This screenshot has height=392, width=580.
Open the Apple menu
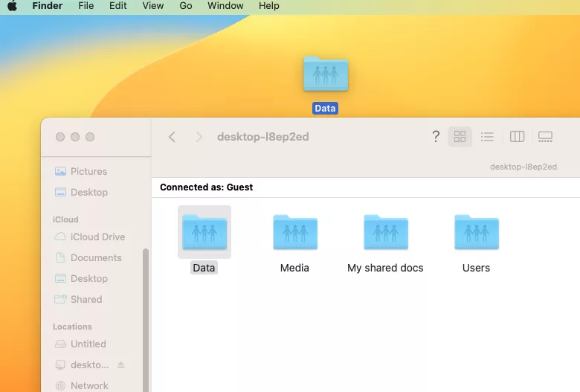pos(12,6)
